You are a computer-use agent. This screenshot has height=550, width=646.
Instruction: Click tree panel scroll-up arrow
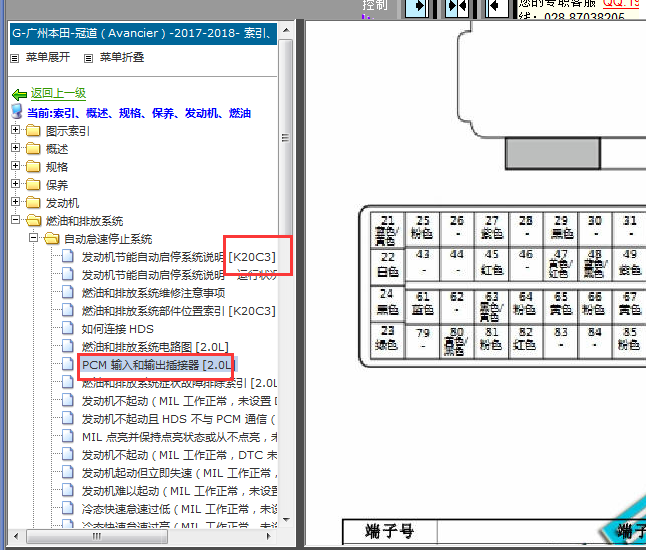pyautogui.click(x=286, y=30)
